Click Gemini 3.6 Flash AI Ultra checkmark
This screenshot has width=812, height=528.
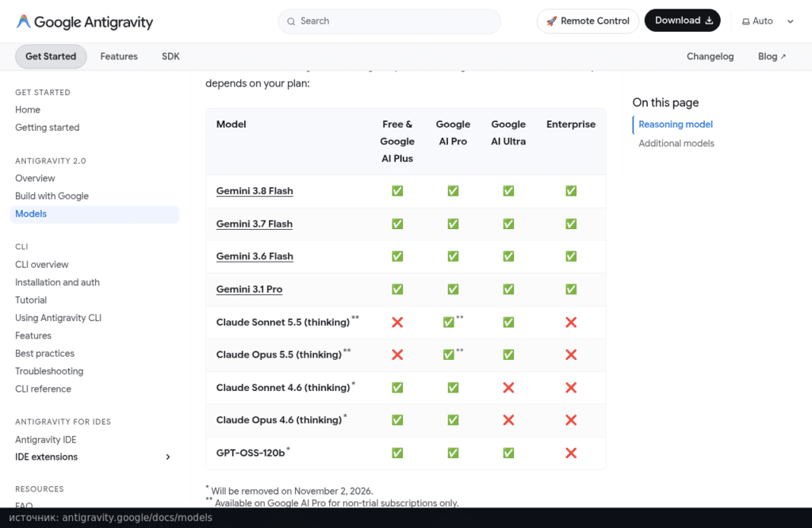[x=508, y=256]
